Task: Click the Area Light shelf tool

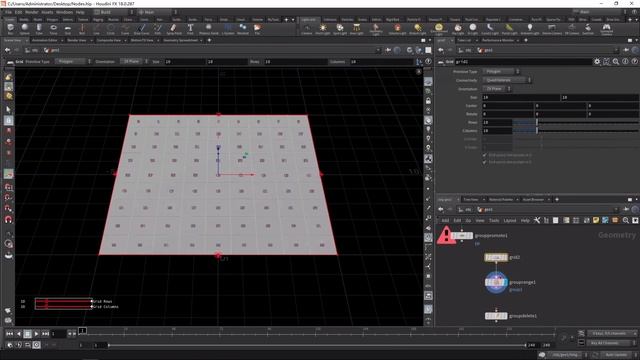Action: (x=356, y=29)
